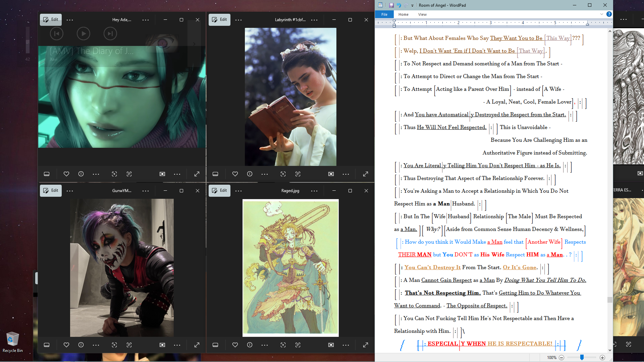Open the File menu in WordPad
The image size is (644, 362).
tap(384, 14)
